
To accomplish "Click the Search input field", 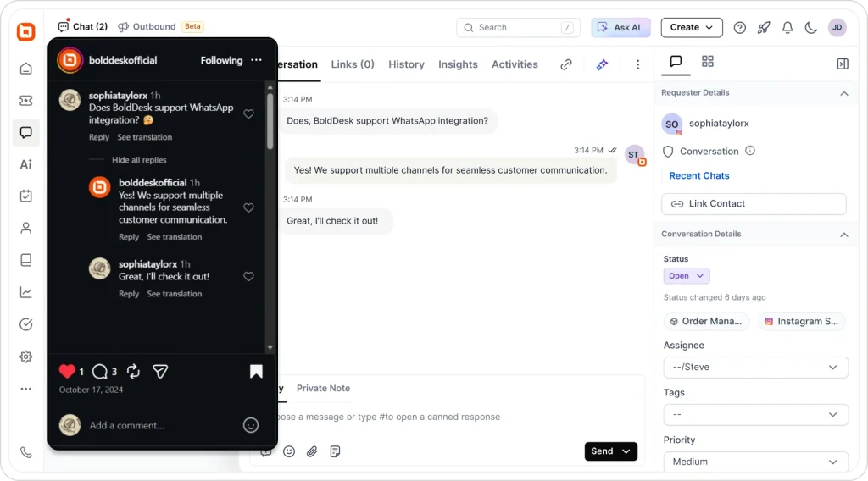I will click(518, 28).
